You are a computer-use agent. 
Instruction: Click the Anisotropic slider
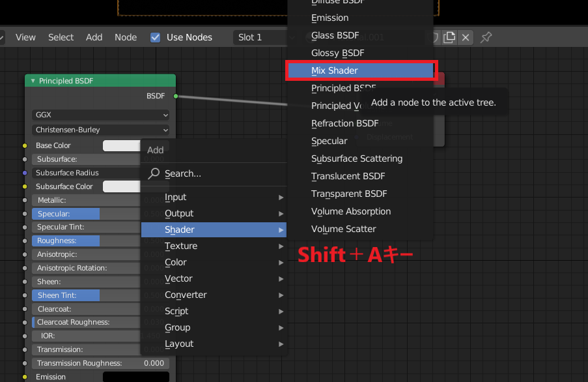pos(86,254)
